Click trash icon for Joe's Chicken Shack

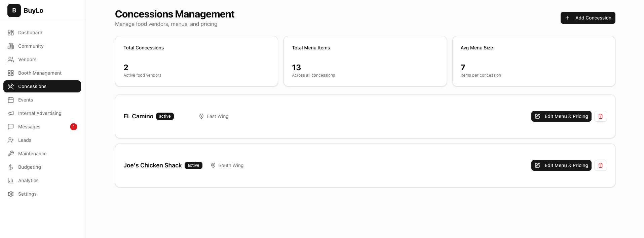tap(600, 165)
